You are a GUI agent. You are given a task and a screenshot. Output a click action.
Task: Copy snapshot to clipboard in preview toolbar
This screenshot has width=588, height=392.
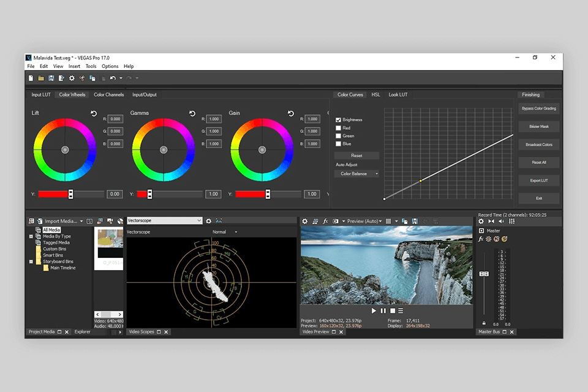click(405, 221)
